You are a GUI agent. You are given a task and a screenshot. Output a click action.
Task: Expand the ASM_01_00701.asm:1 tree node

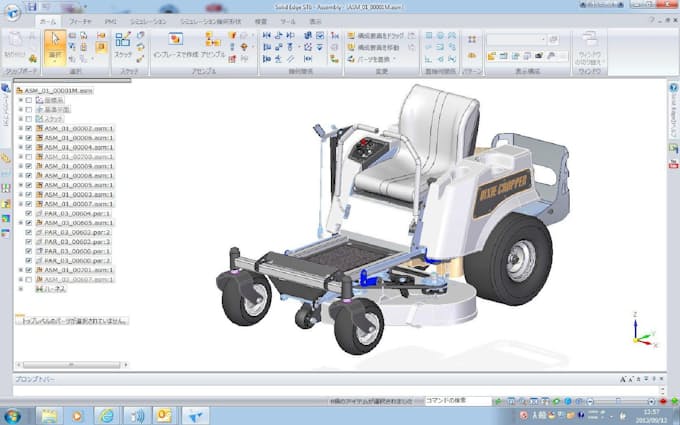coord(19,269)
